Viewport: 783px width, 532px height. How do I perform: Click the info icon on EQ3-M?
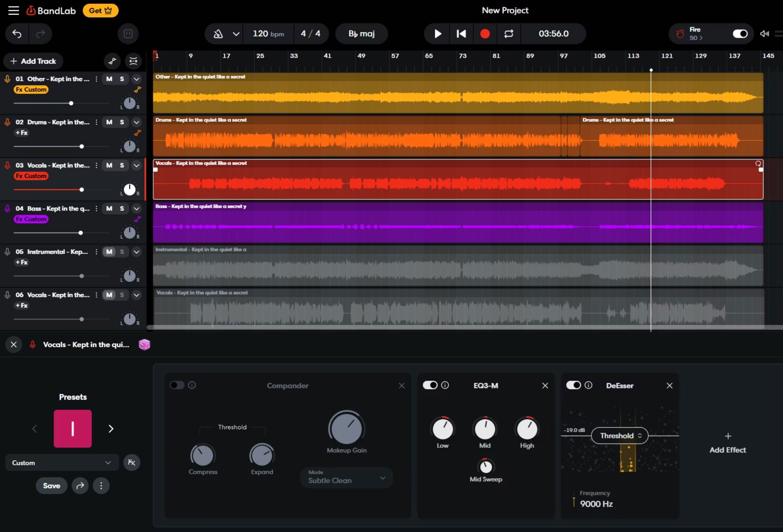pyautogui.click(x=445, y=385)
